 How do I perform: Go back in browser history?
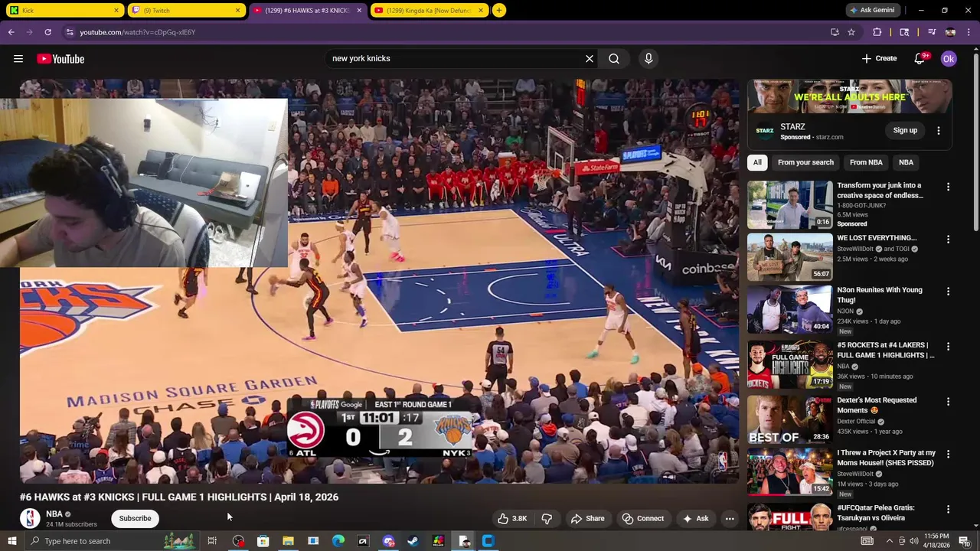coord(11,32)
